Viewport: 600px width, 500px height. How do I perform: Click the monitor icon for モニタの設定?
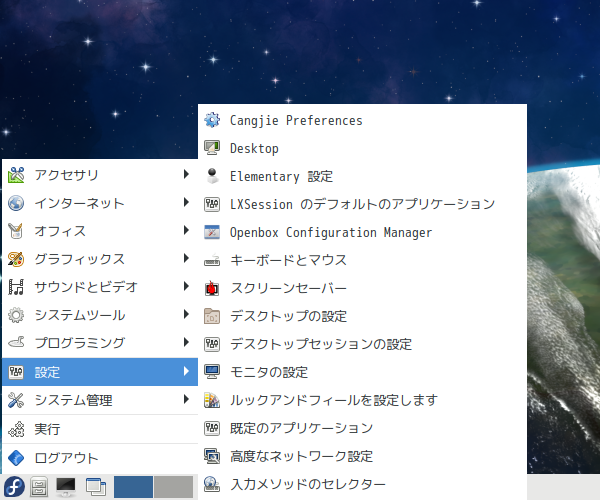click(212, 372)
